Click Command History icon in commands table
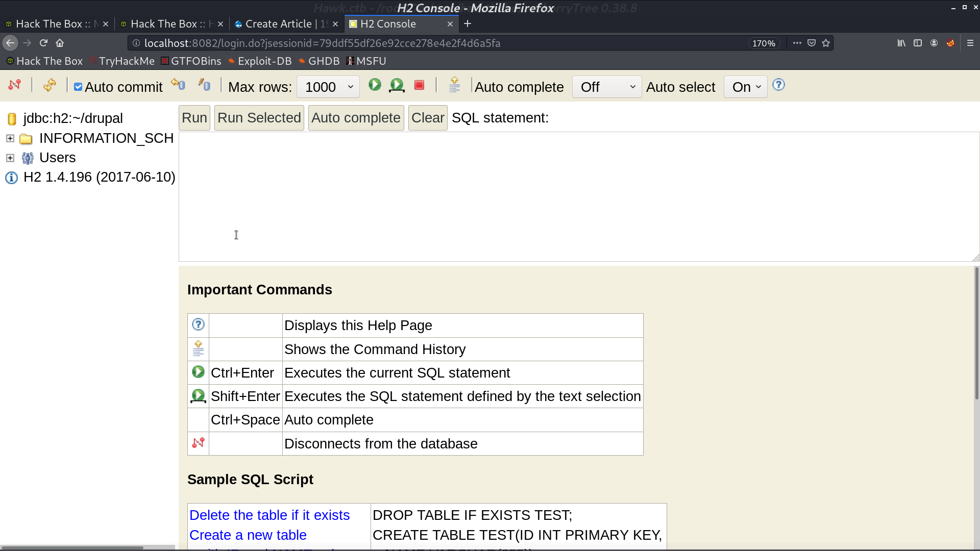The height and width of the screenshot is (551, 980). click(x=198, y=348)
